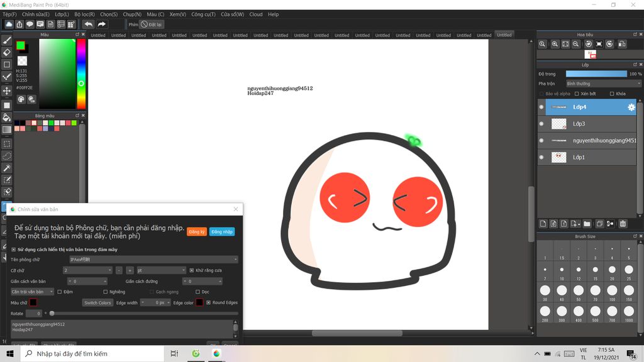Toggle the Round Edges checkbox
Viewport: 644px width, 362px height.
(x=209, y=302)
